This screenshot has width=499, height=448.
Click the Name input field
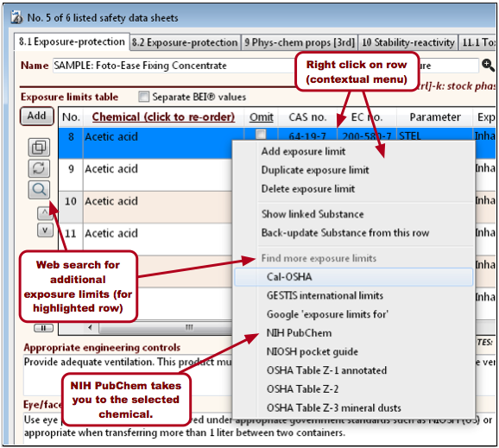[x=174, y=66]
